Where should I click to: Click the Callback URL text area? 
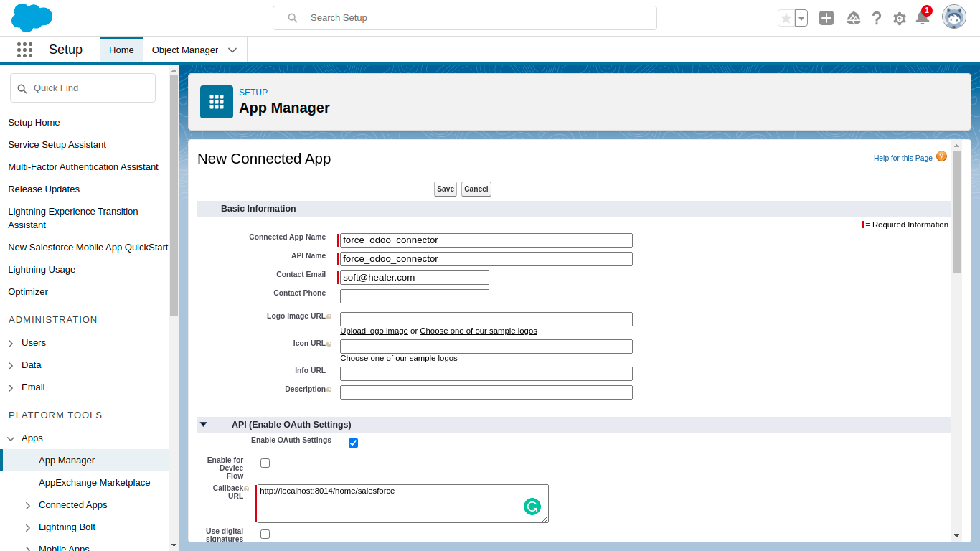point(403,504)
